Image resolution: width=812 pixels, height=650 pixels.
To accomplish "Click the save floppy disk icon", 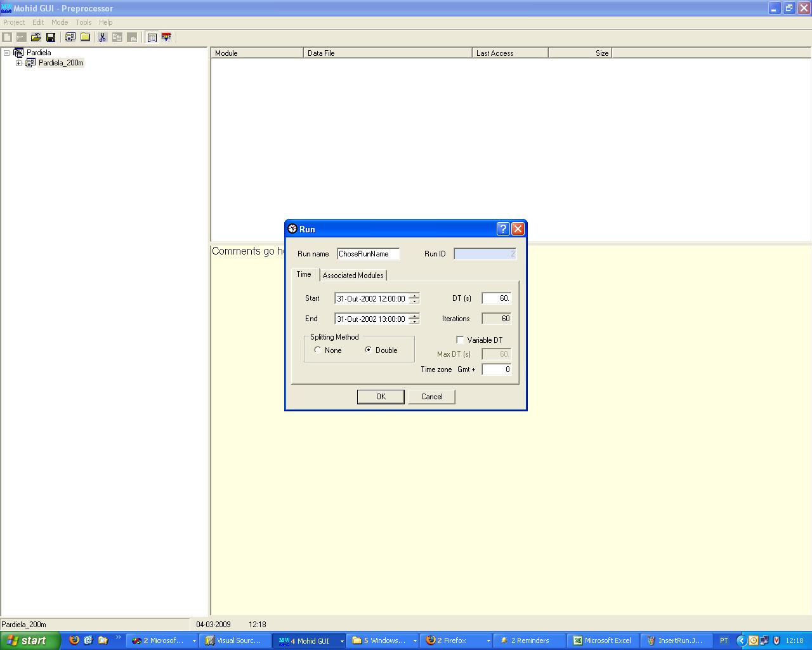I will point(51,37).
